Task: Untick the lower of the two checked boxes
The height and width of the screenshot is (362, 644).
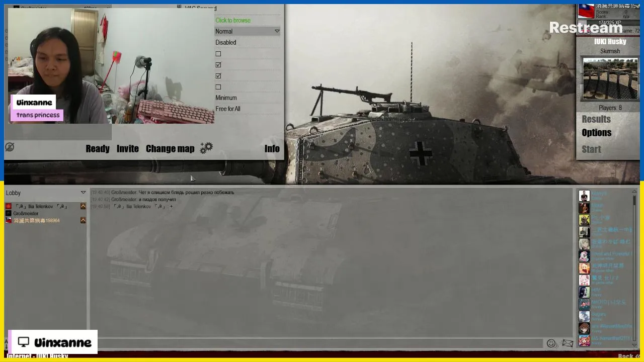Action: pyautogui.click(x=218, y=76)
